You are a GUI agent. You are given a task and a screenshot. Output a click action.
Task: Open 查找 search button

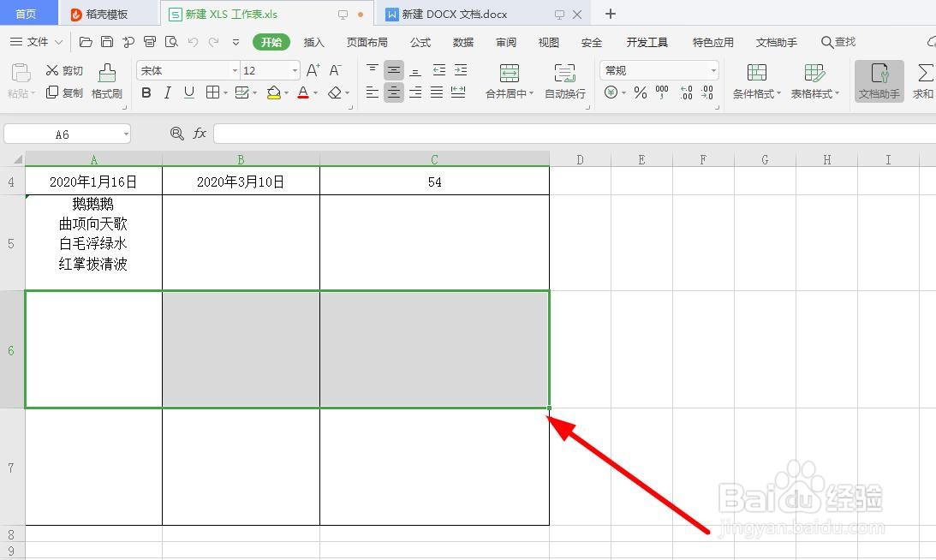click(838, 42)
